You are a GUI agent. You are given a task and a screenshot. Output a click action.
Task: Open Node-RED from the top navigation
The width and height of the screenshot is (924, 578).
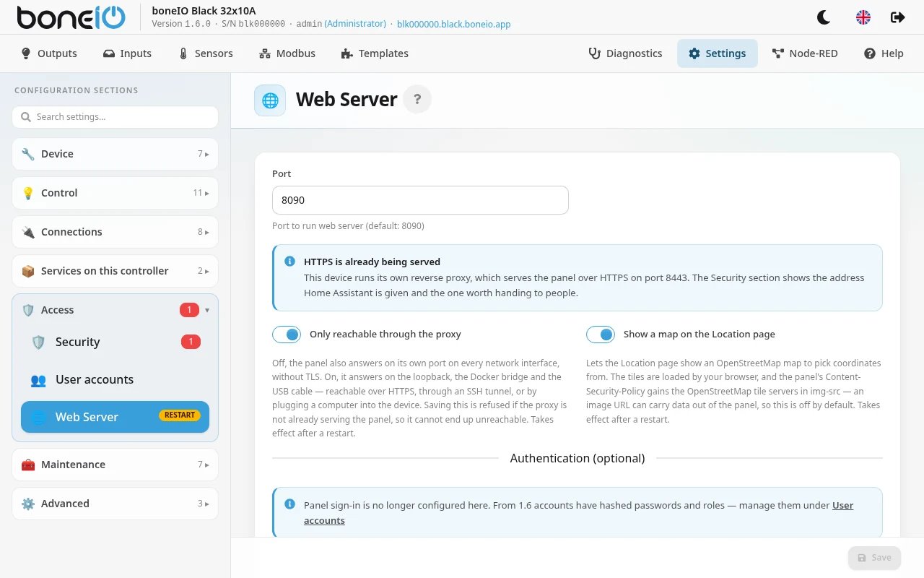click(805, 53)
